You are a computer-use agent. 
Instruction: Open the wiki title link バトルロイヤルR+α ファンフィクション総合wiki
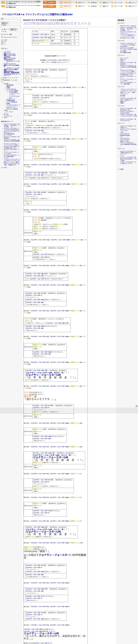(37, 14)
